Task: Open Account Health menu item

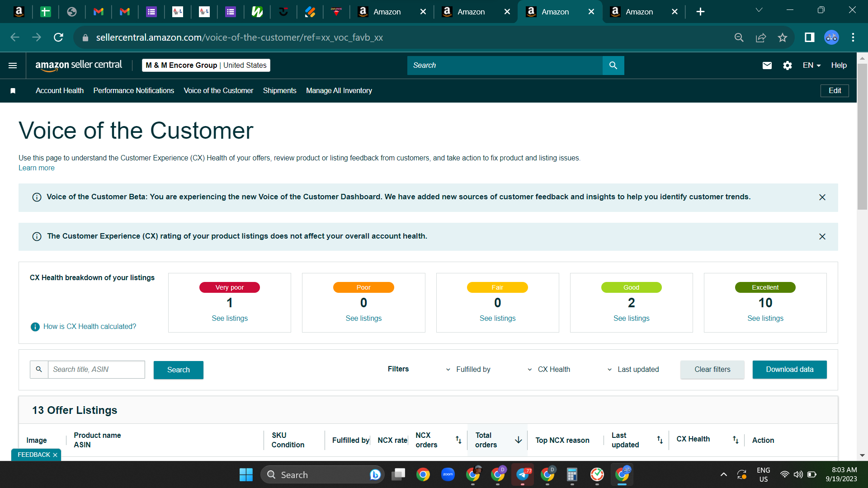Action: click(x=60, y=91)
